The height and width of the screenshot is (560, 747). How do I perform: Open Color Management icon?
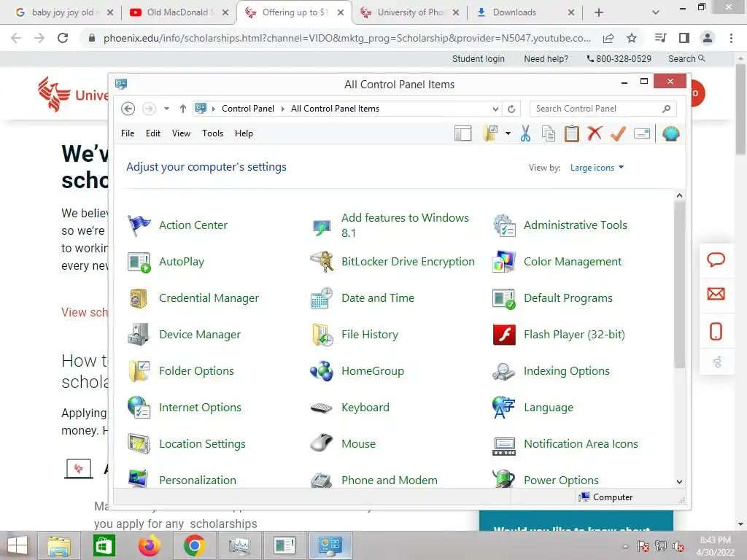tap(504, 262)
